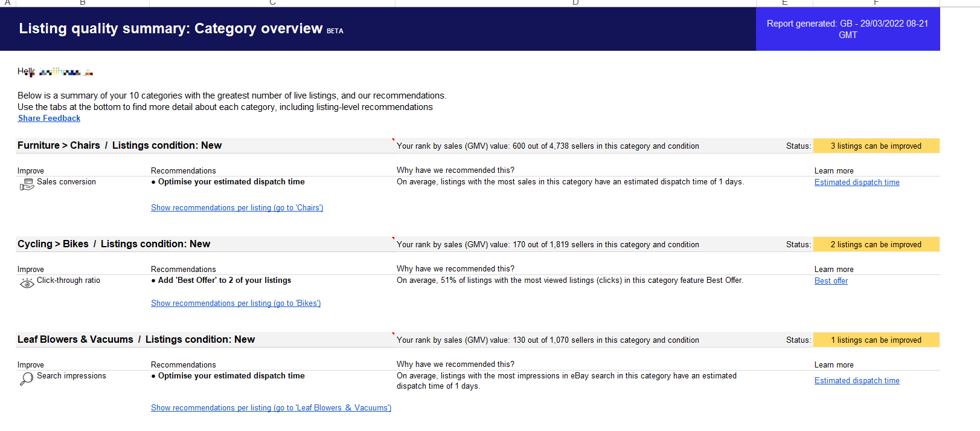Image resolution: width=980 pixels, height=431 pixels.
Task: Open the Share Feedback link
Action: coord(49,118)
